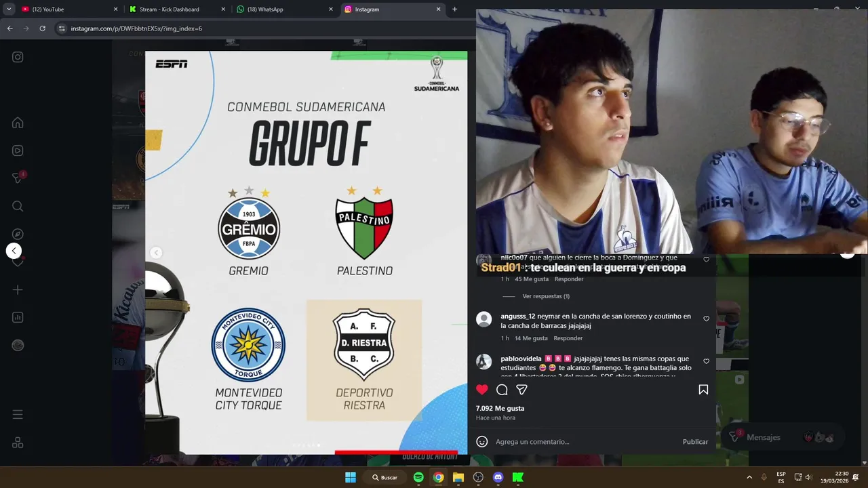The image size is (868, 488).
Task: Open the '7.092 Me gusta' likes list
Action: [x=500, y=409]
